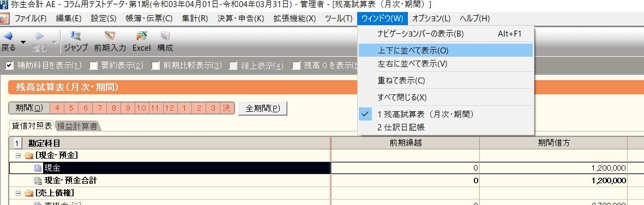Enable 前期比較表示 checkbox
The image size is (644, 205).
[x=155, y=65]
